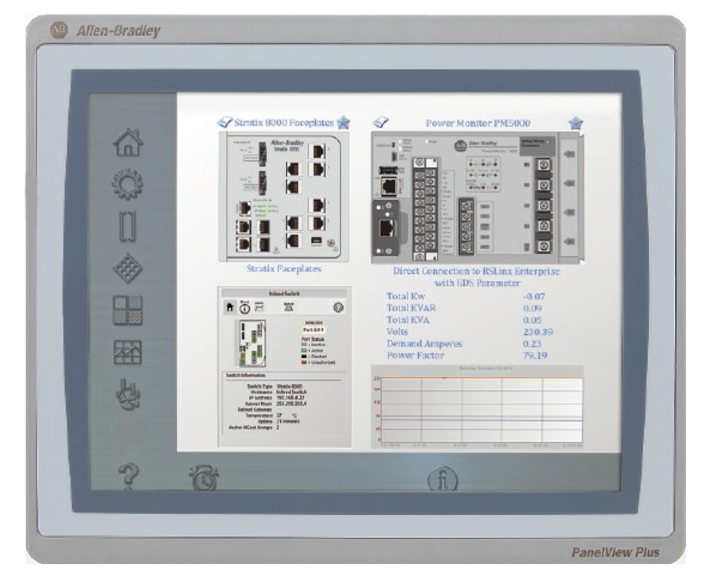Click the book icon beside Stratix 8000 Faceplates
Viewport: 716px width, 588px height.
click(x=226, y=123)
